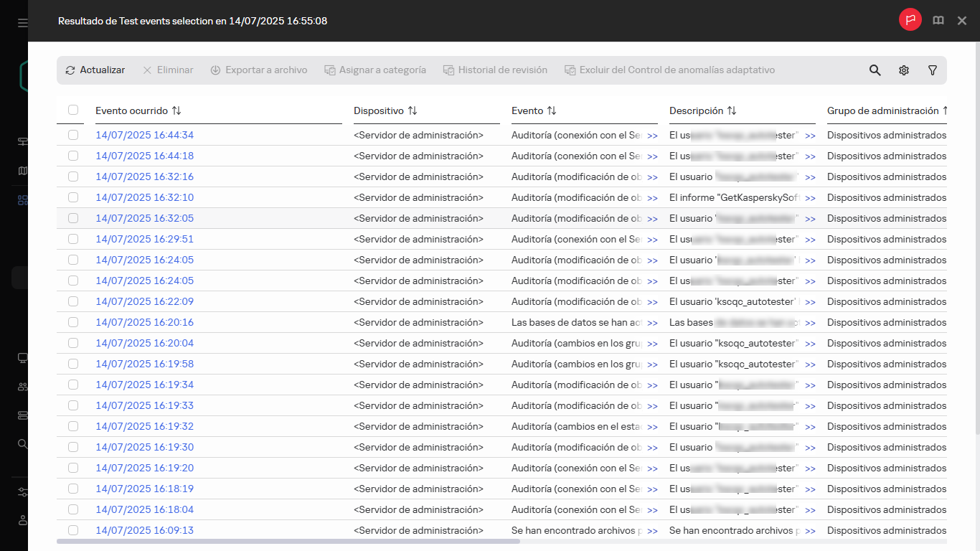Toggle the select-all header checkbox
Viewport: 980px width, 551px height.
(73, 110)
